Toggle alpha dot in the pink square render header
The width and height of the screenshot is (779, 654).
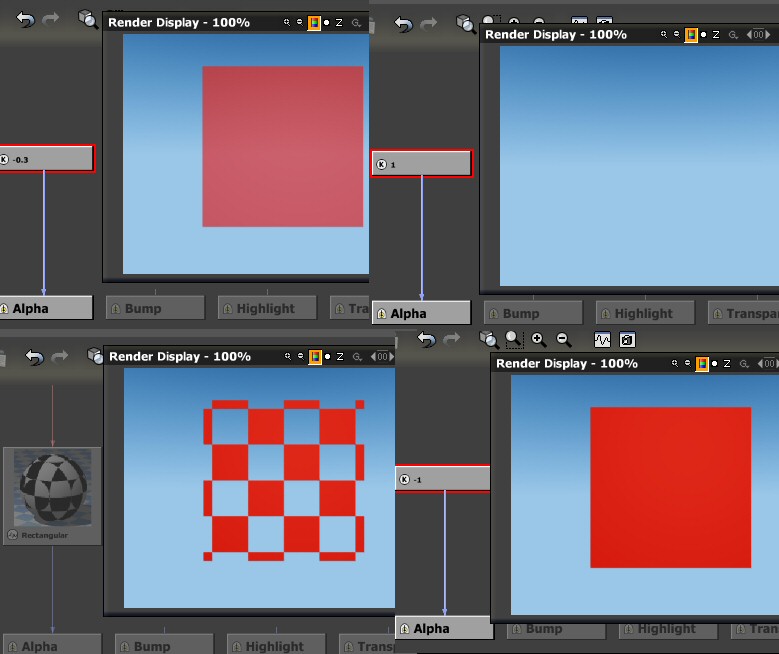(x=327, y=22)
